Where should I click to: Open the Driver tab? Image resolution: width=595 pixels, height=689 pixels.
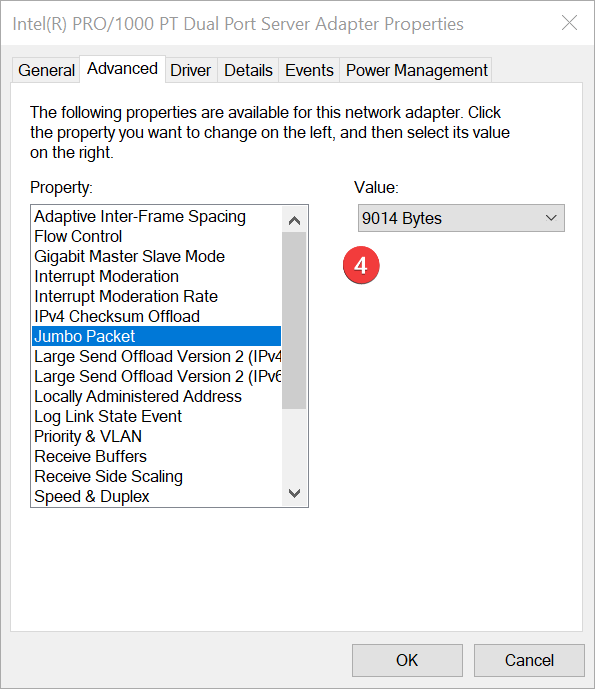[191, 70]
